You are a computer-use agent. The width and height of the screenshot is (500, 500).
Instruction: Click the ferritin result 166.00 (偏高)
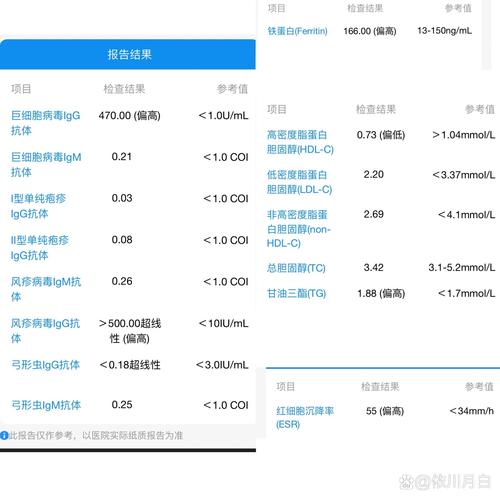point(370,31)
